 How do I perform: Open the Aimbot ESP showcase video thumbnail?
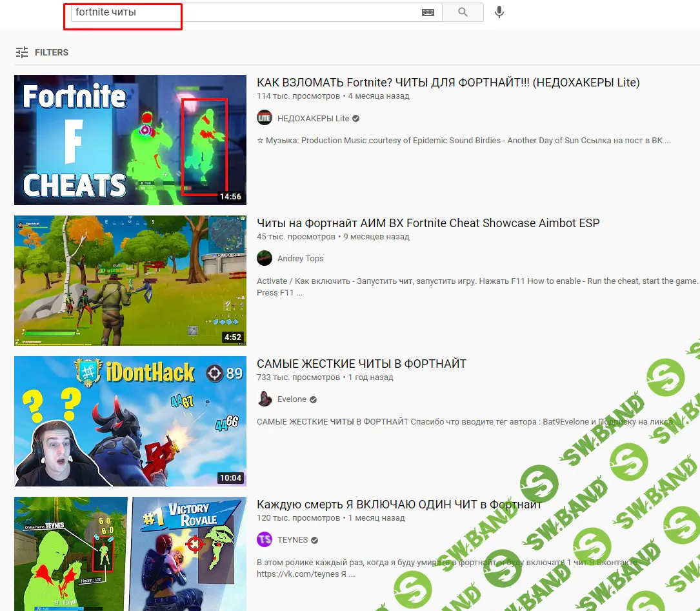(x=130, y=281)
